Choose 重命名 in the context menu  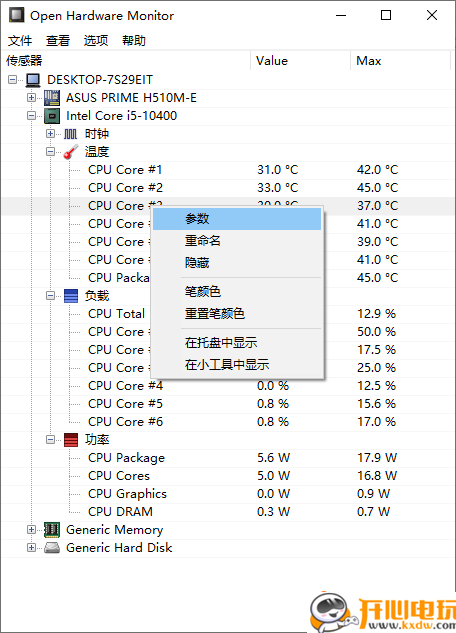[x=237, y=241]
